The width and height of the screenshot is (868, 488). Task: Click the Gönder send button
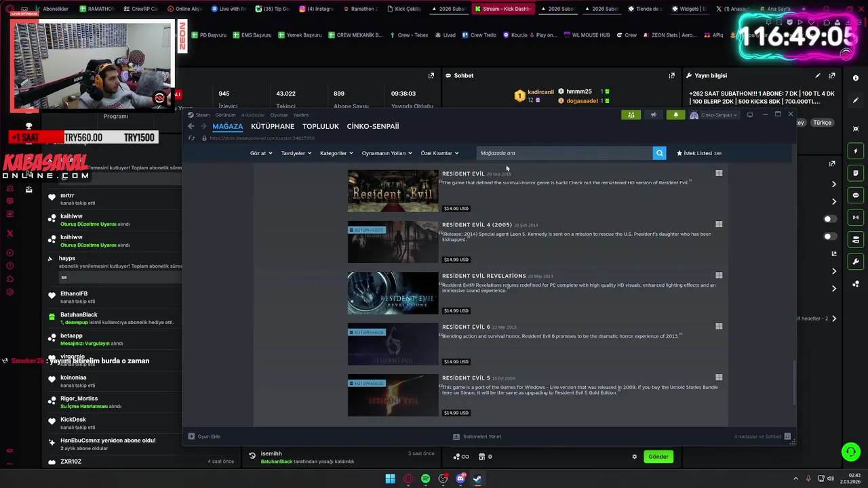658,457
